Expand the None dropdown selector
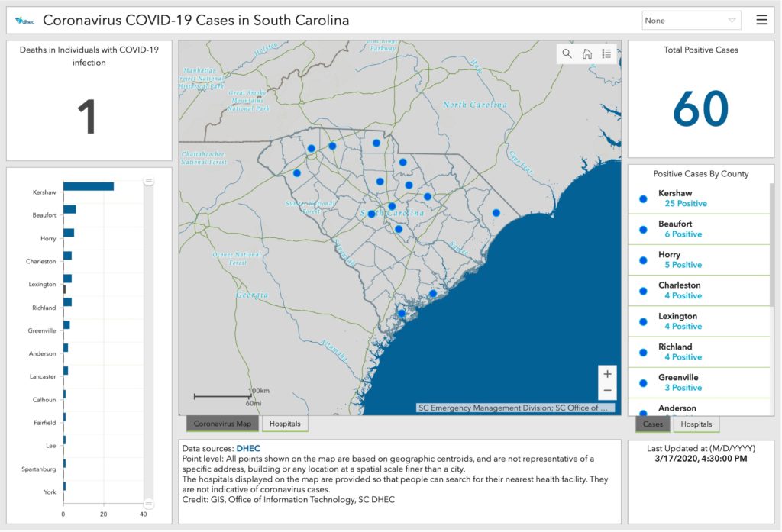The image size is (782, 532). [x=691, y=21]
